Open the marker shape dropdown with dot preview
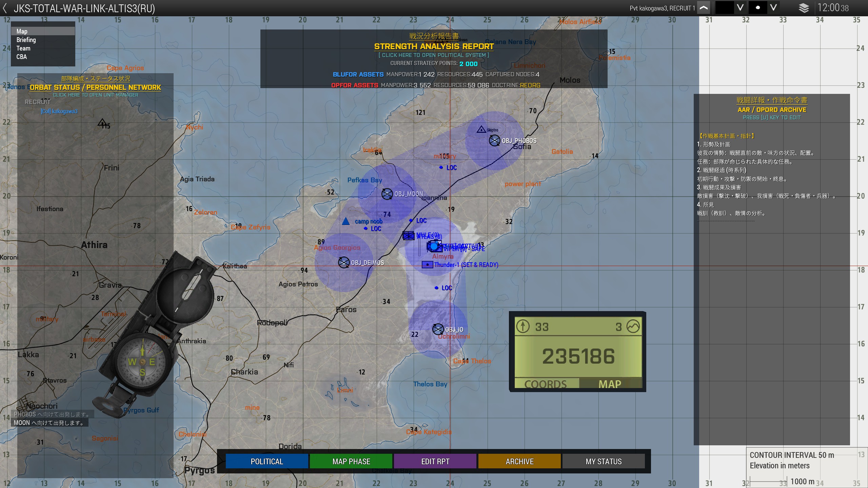The width and height of the screenshot is (868, 488). pos(773,8)
